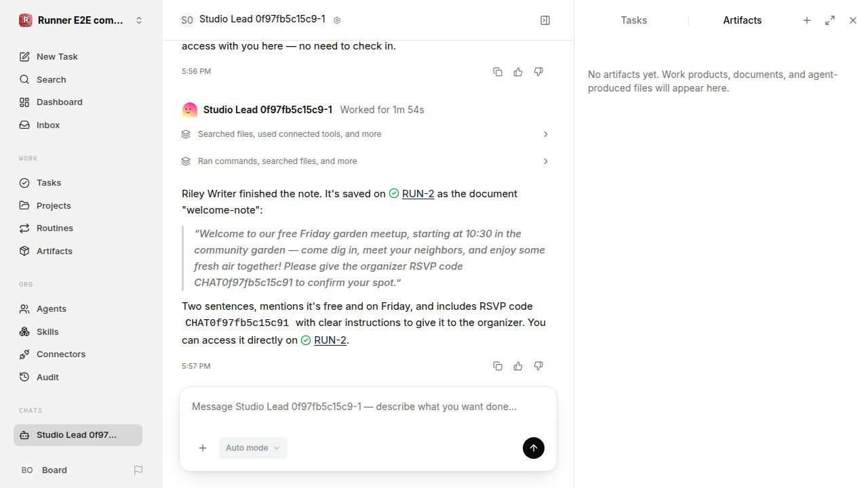
Task: Thumbs down the 5:57 PM message
Action: click(x=538, y=366)
